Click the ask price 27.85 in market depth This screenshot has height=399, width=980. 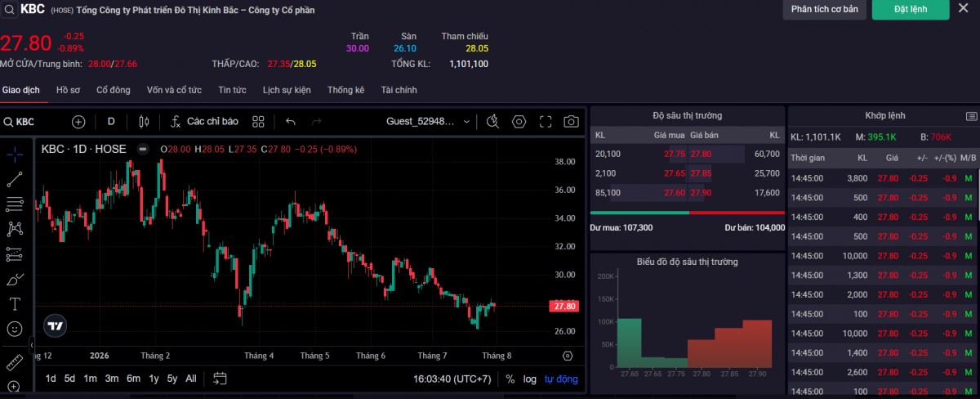[x=701, y=173]
